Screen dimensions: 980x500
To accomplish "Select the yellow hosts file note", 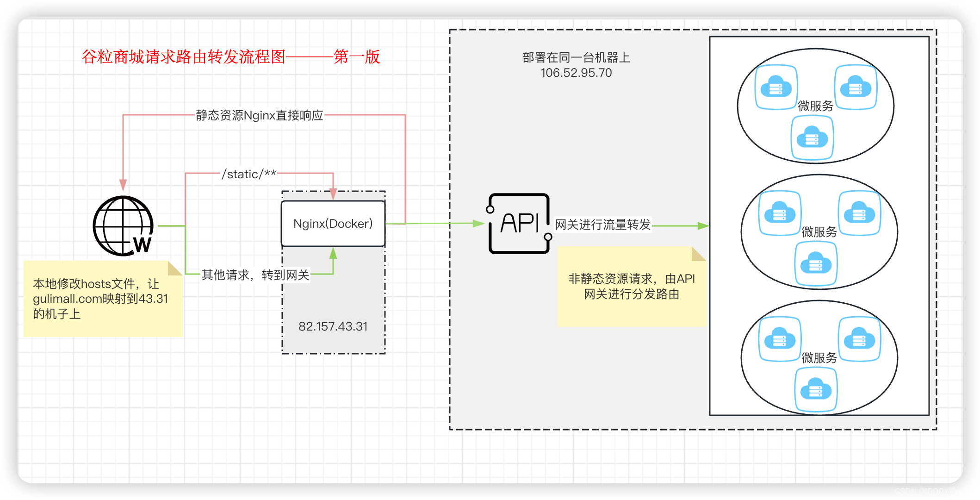I will click(103, 299).
